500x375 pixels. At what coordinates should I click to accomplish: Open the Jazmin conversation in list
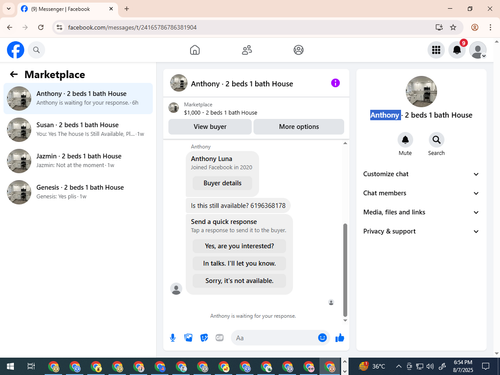coord(78,161)
